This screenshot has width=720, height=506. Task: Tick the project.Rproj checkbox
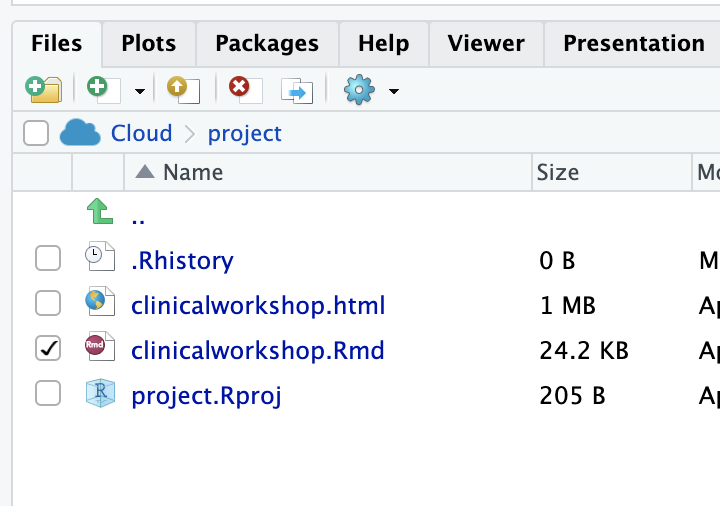pos(48,393)
